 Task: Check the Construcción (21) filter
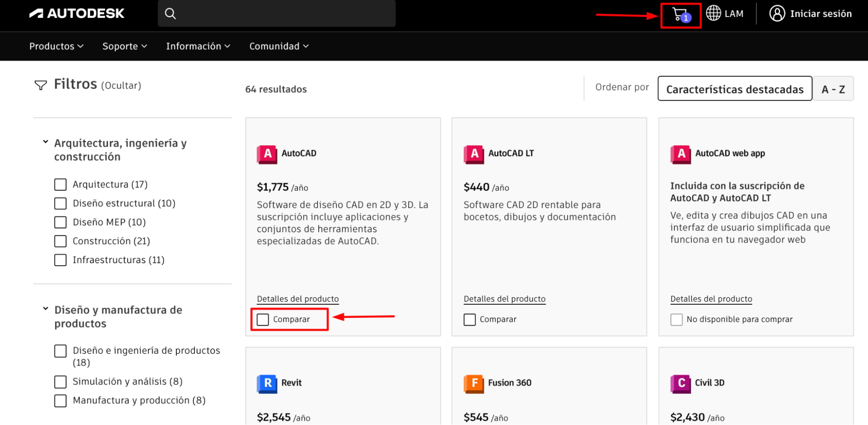pyautogui.click(x=60, y=241)
